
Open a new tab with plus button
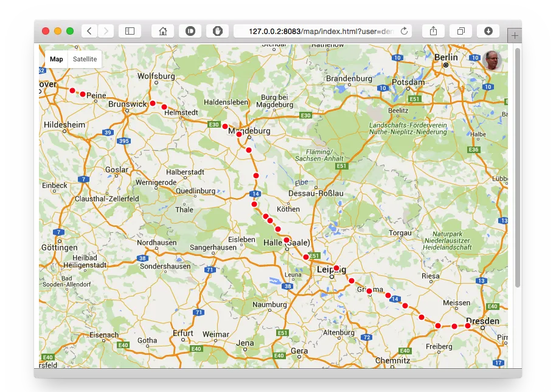(515, 36)
